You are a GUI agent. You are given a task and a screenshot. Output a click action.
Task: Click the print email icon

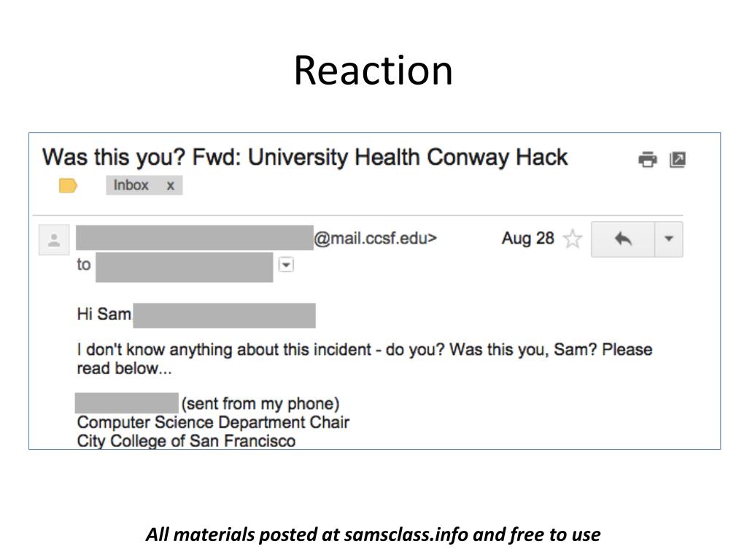(x=648, y=160)
